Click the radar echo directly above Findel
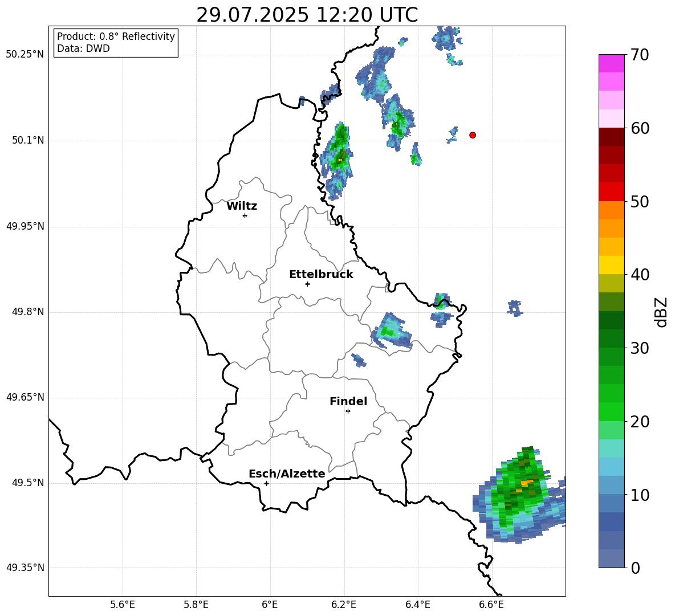Image resolution: width=675 pixels, height=616 pixels. pos(359,360)
